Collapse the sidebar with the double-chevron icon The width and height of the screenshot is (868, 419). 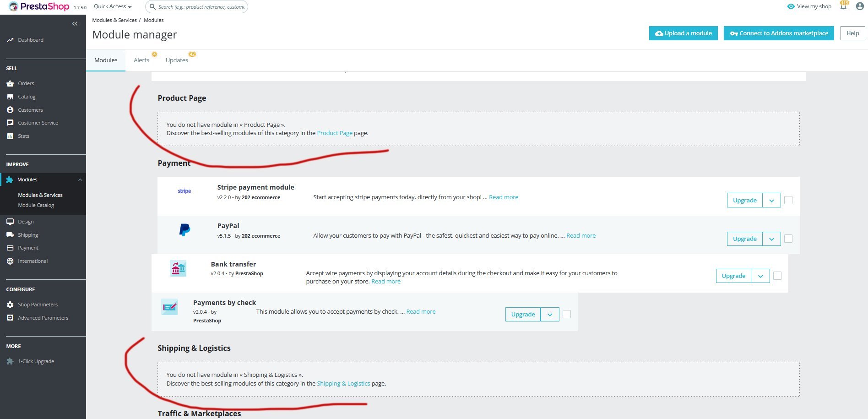pyautogui.click(x=75, y=24)
